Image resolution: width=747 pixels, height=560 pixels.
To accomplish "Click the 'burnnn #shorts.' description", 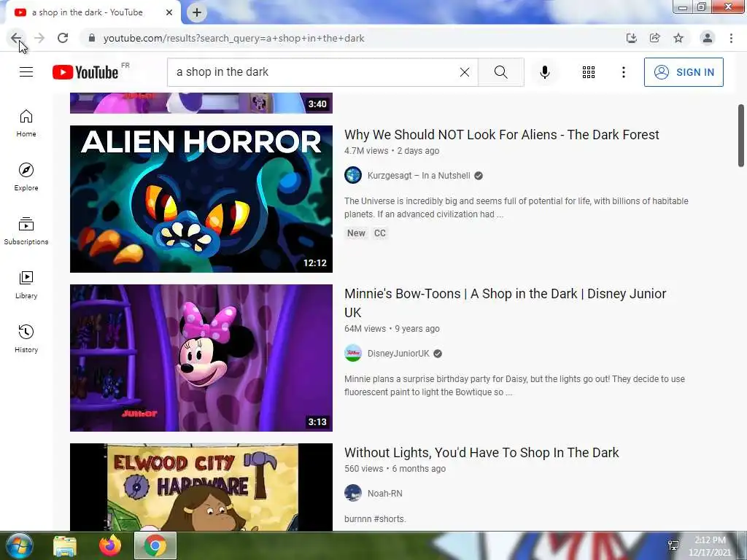I will 375,519.
